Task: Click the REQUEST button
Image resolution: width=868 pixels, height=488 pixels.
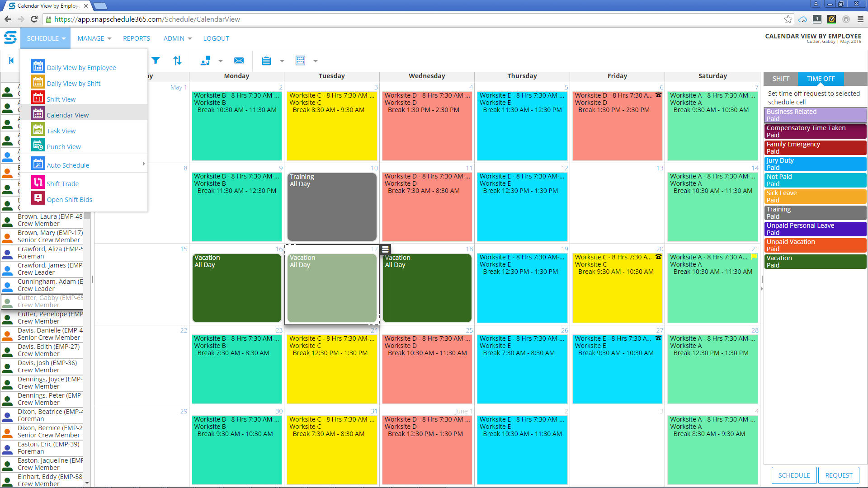Action: pyautogui.click(x=838, y=475)
